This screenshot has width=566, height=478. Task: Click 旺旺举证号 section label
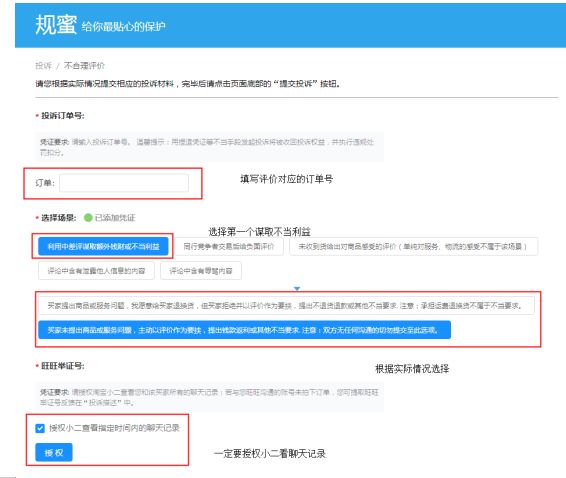click(63, 366)
